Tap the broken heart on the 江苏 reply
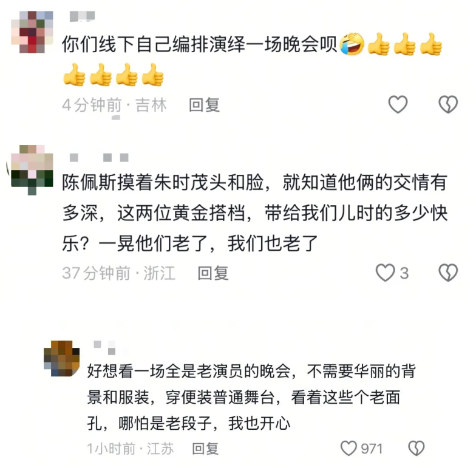Viewport: 476px width, 465px height. click(416, 448)
